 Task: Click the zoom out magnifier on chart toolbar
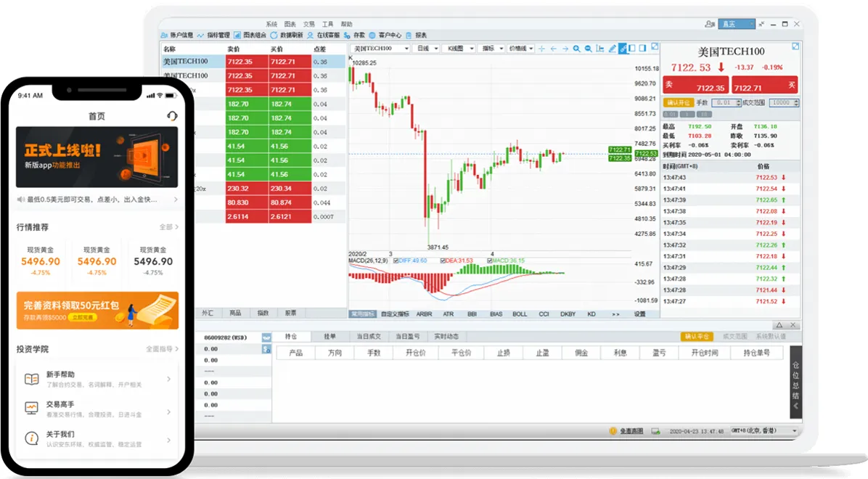click(x=588, y=49)
